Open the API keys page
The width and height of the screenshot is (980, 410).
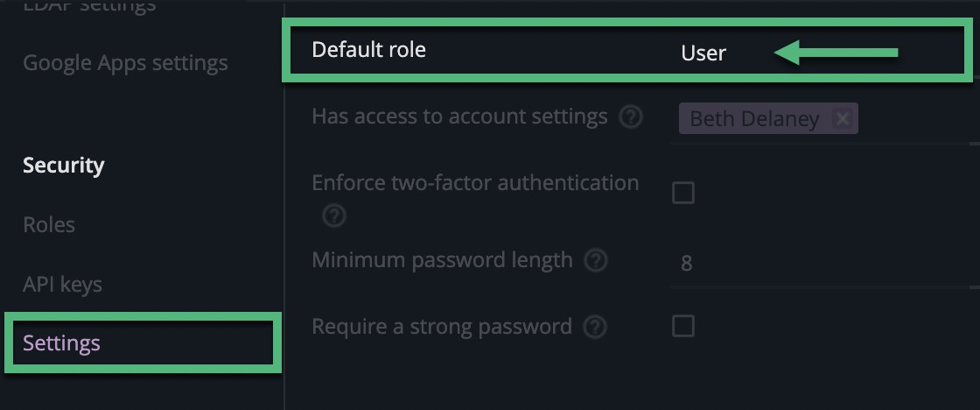(x=62, y=285)
